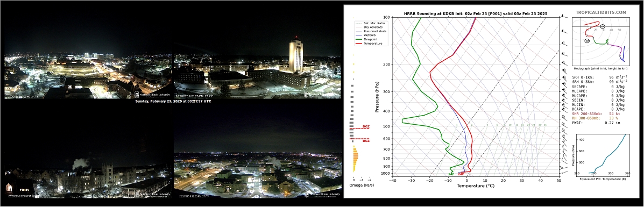
Task: Click the HRRR Sounding at KDKB title
Action: point(476,13)
